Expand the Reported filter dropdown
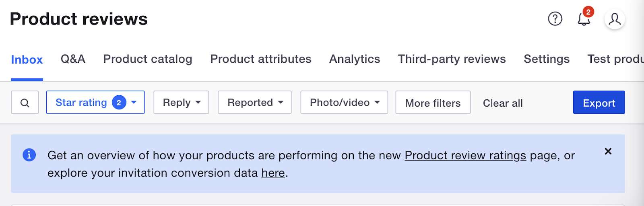 click(255, 103)
